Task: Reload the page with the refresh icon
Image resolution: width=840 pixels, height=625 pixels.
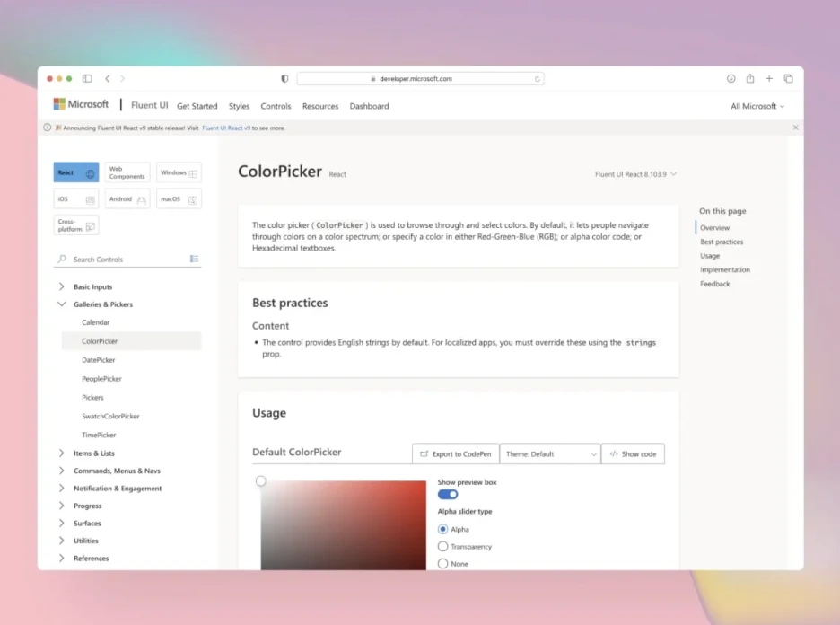Action: (537, 79)
